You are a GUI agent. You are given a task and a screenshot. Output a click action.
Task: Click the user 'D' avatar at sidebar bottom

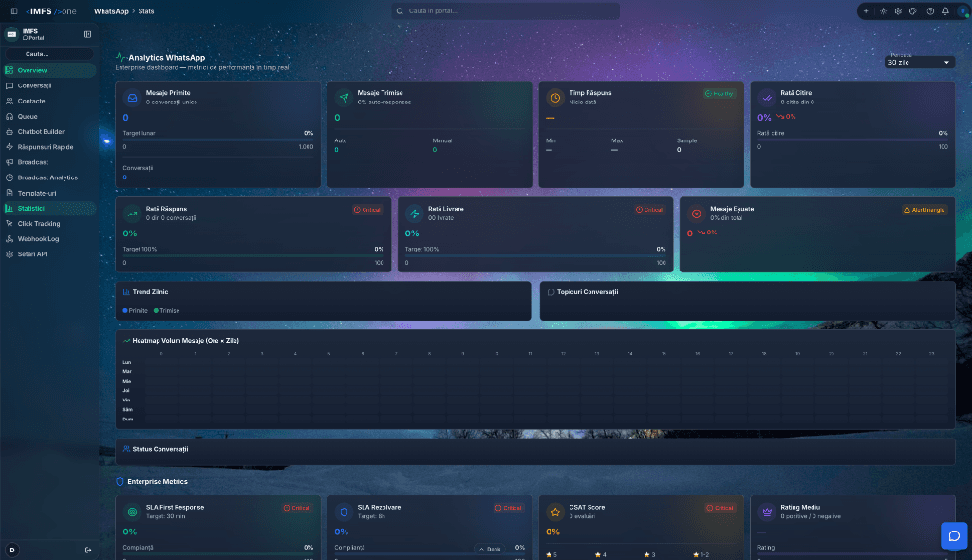tap(11, 551)
